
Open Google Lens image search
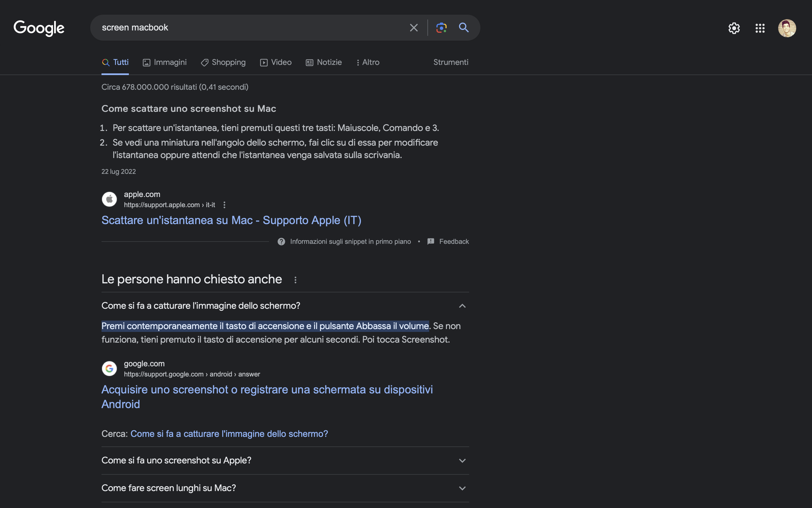tap(441, 28)
